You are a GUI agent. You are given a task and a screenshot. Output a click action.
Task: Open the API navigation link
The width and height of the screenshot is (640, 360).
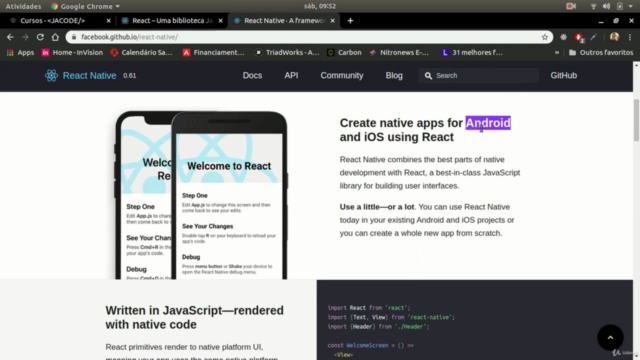[x=291, y=76]
